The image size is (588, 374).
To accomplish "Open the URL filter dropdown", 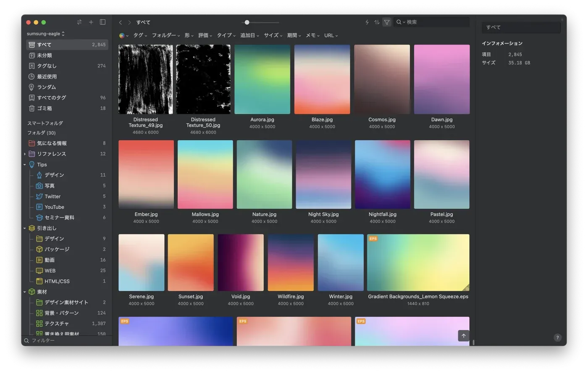I will coord(331,35).
